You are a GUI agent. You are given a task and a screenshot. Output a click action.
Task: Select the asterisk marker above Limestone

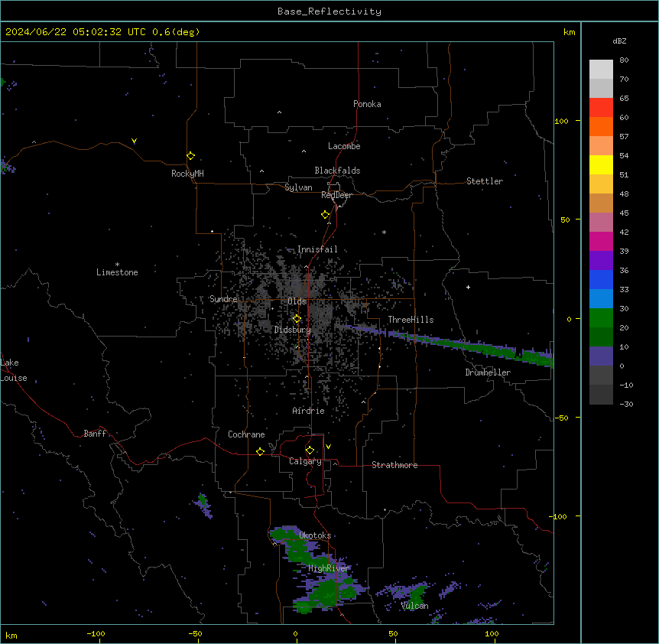pos(117,265)
